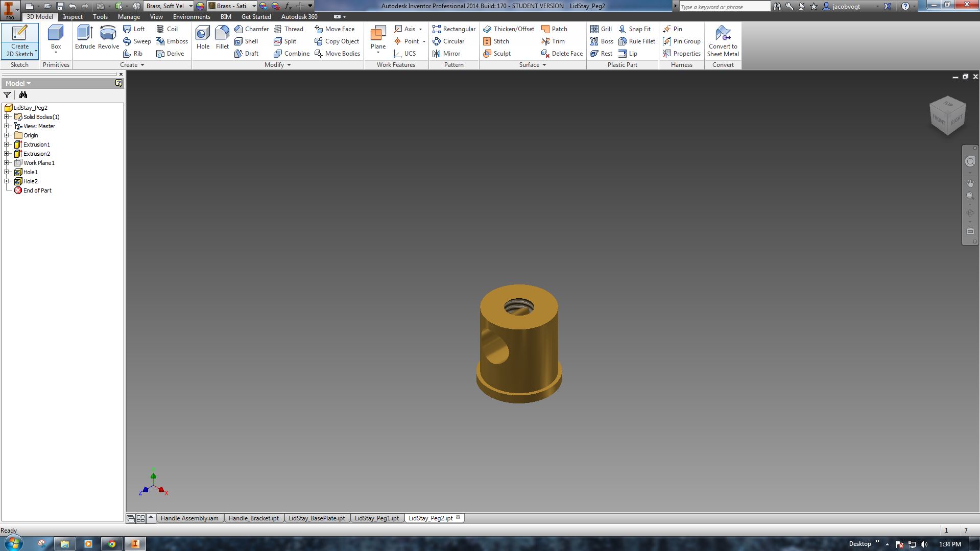Expand the Hole2 feature node
980x551 pixels.
(7, 181)
